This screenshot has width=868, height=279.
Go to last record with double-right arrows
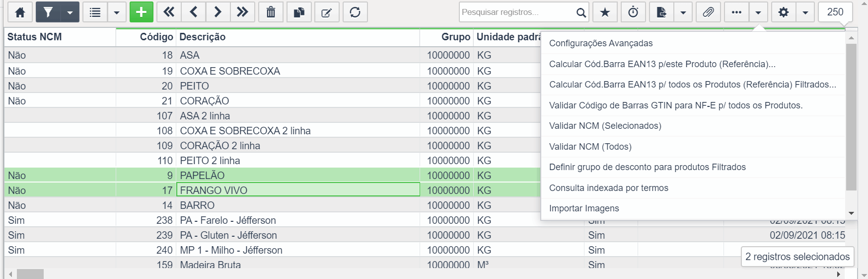pyautogui.click(x=242, y=12)
